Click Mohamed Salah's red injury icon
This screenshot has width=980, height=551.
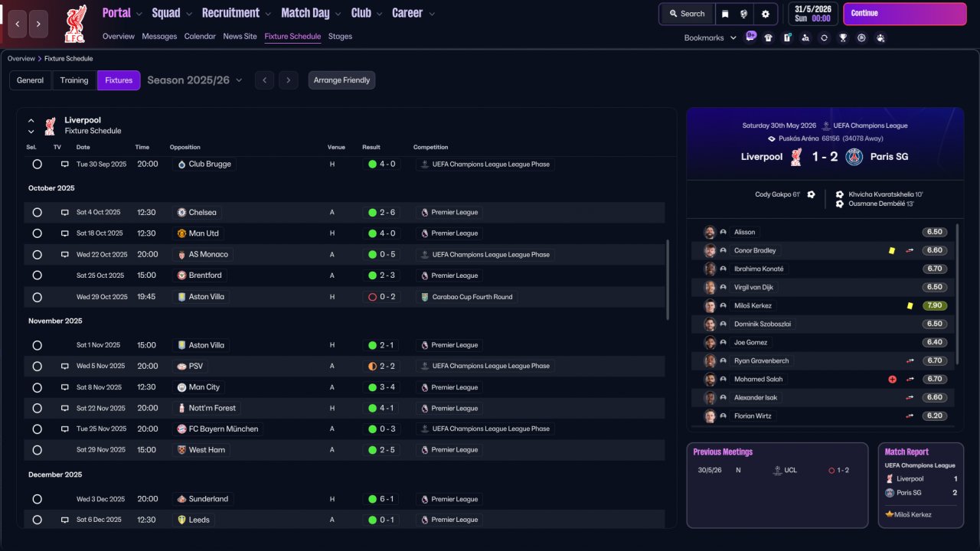(x=892, y=379)
